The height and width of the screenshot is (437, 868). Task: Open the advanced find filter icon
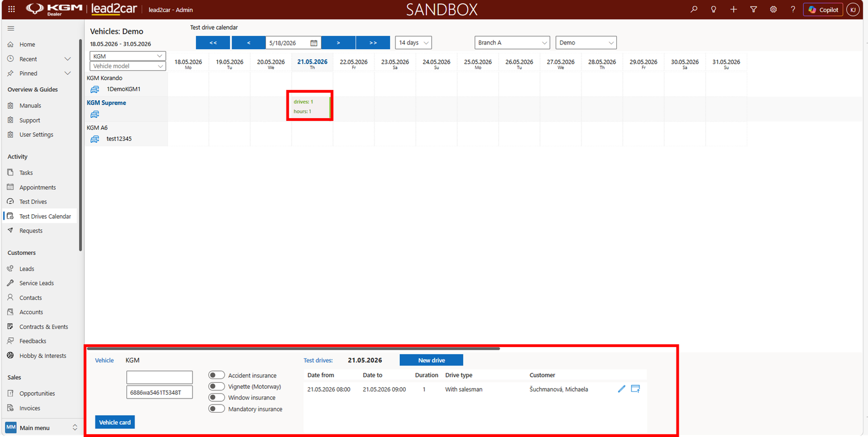point(754,9)
